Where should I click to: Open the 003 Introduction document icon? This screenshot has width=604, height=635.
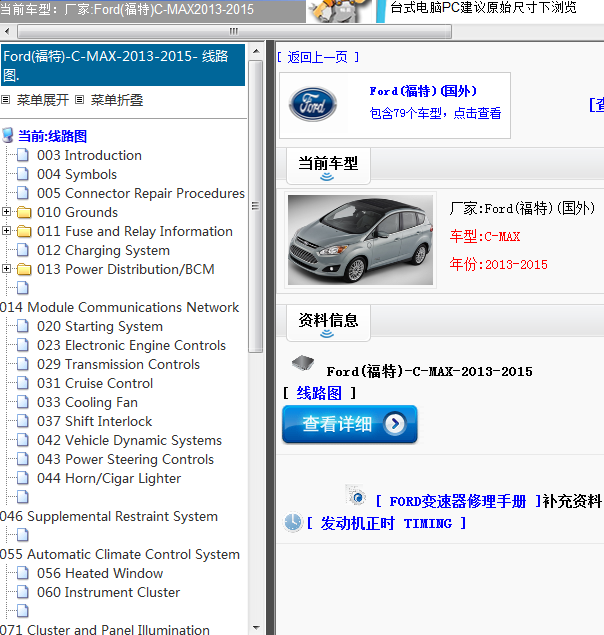click(x=23, y=155)
